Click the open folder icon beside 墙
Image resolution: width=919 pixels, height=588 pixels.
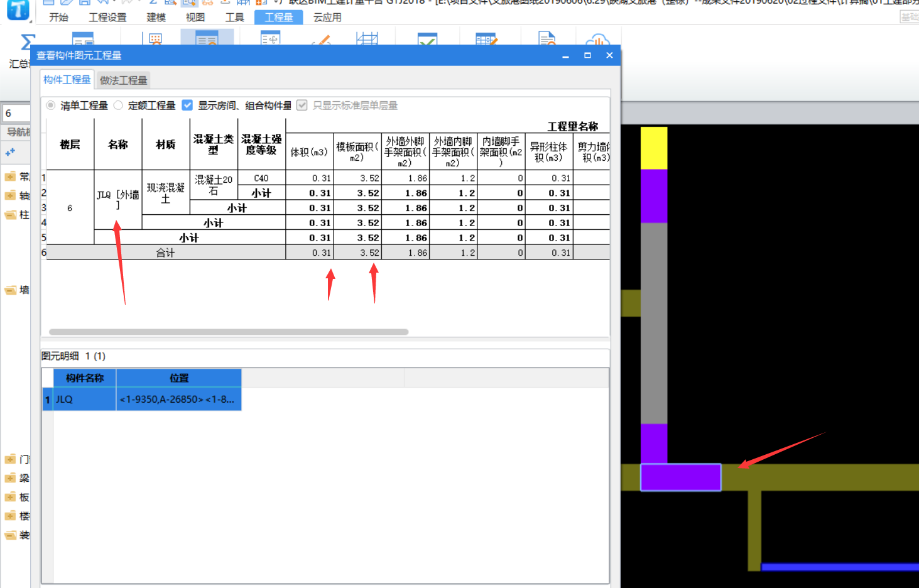(x=10, y=290)
